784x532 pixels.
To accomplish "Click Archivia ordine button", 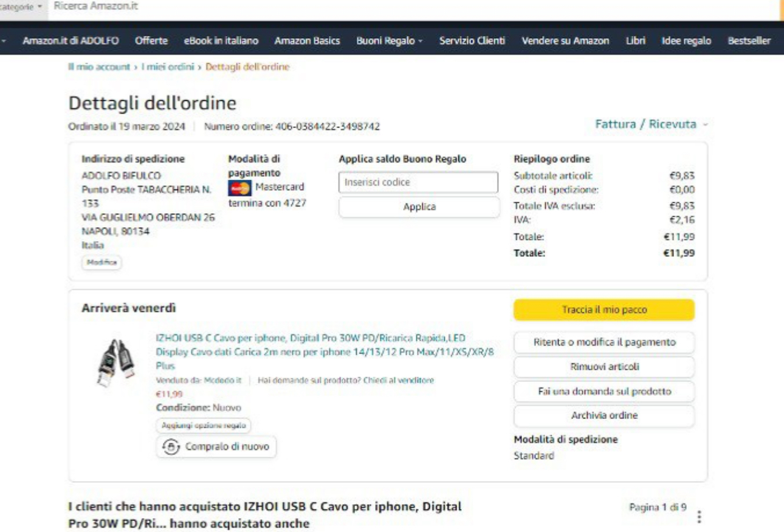I will click(x=603, y=416).
